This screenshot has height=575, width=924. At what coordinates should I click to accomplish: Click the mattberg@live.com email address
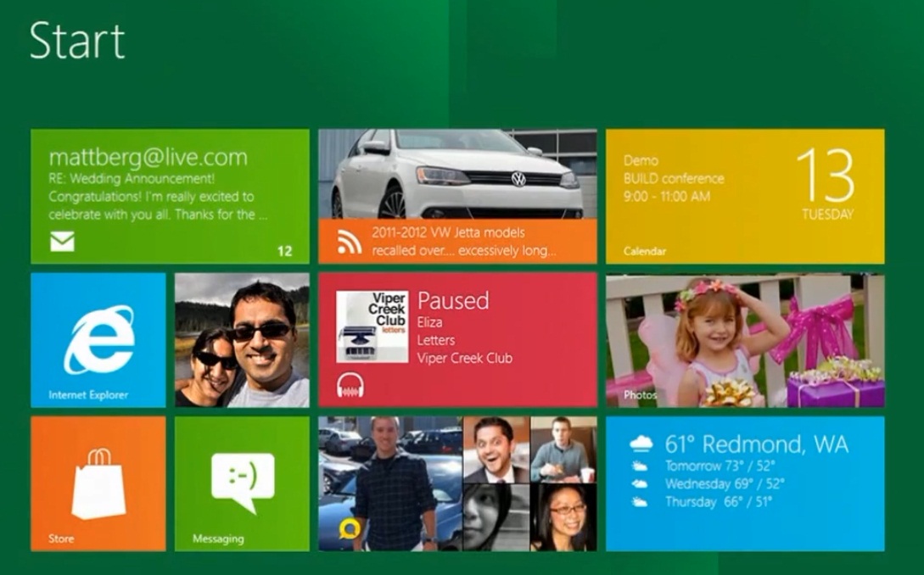(x=148, y=157)
